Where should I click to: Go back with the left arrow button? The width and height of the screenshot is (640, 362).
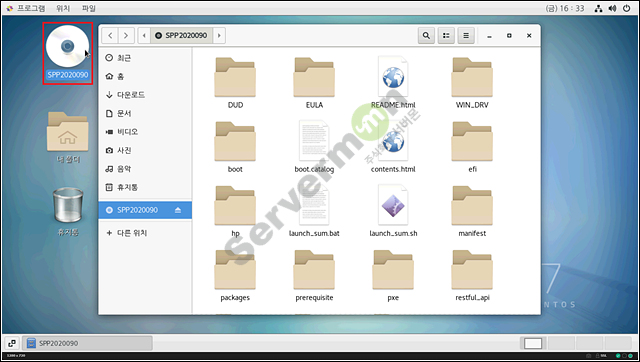coord(110,36)
